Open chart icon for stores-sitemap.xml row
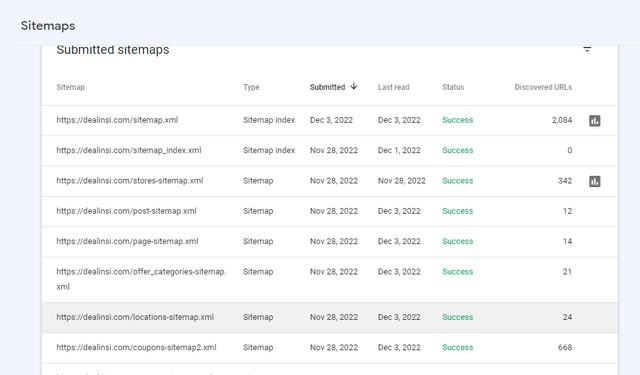 pos(595,181)
